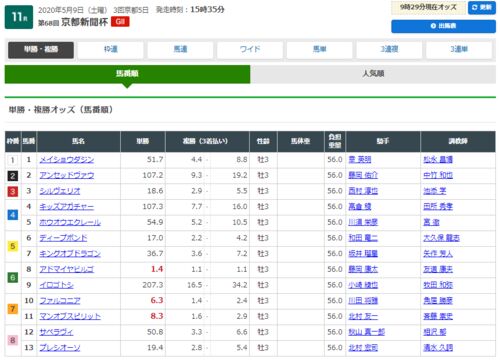This screenshot has width=500, height=360.
Task: Click the win odds value 17.0
Action: point(155,238)
